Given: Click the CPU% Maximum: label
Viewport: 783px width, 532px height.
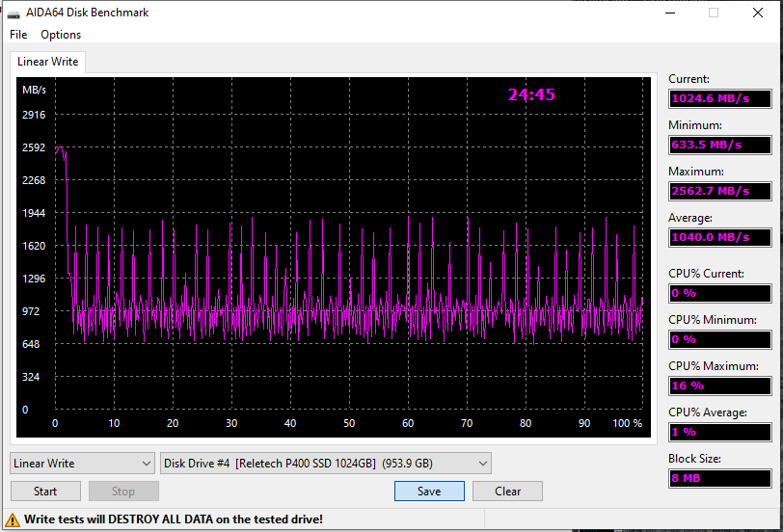Looking at the screenshot, I should click(714, 366).
